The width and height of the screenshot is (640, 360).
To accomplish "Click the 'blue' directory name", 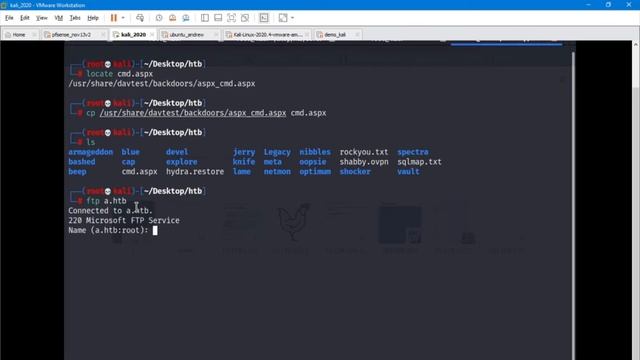I will (130, 152).
